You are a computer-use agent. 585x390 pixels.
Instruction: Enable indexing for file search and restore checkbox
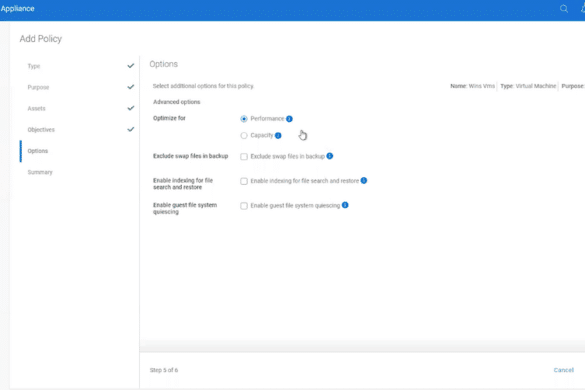[244, 181]
